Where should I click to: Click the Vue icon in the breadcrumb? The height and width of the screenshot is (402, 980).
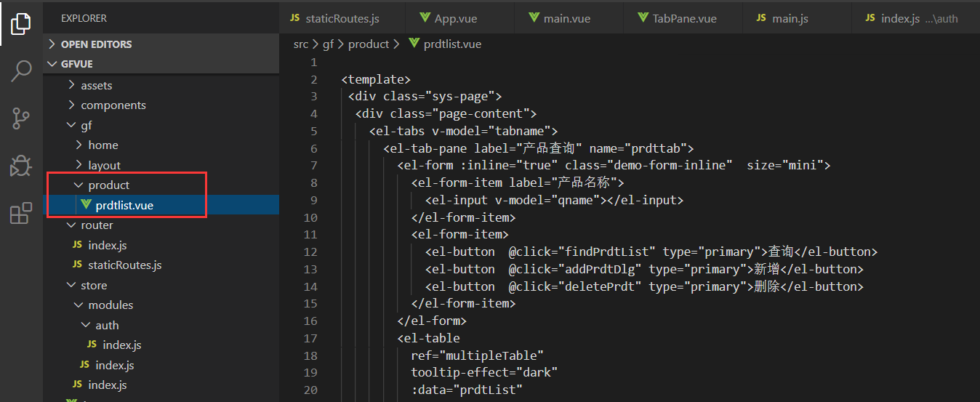point(414,44)
